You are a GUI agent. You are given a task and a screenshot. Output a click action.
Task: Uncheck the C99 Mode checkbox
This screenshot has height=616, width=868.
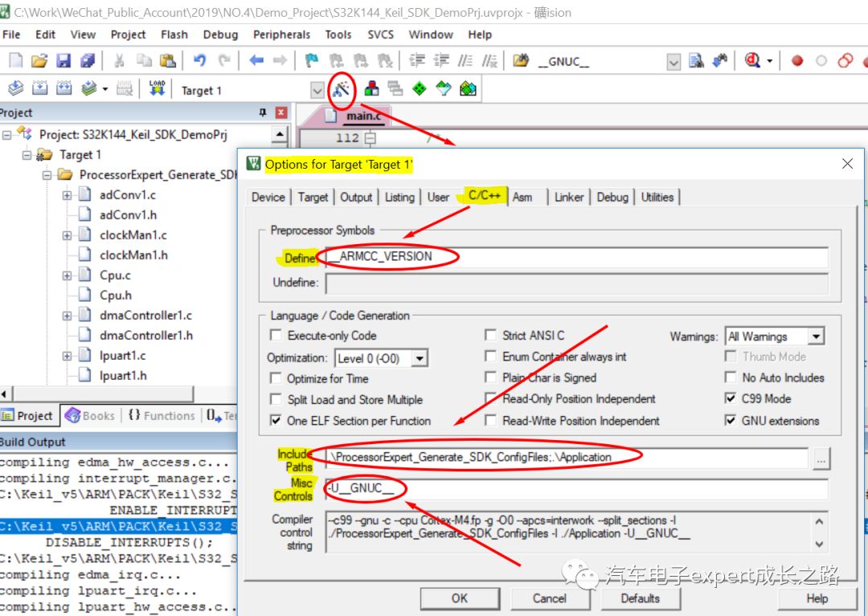(731, 398)
